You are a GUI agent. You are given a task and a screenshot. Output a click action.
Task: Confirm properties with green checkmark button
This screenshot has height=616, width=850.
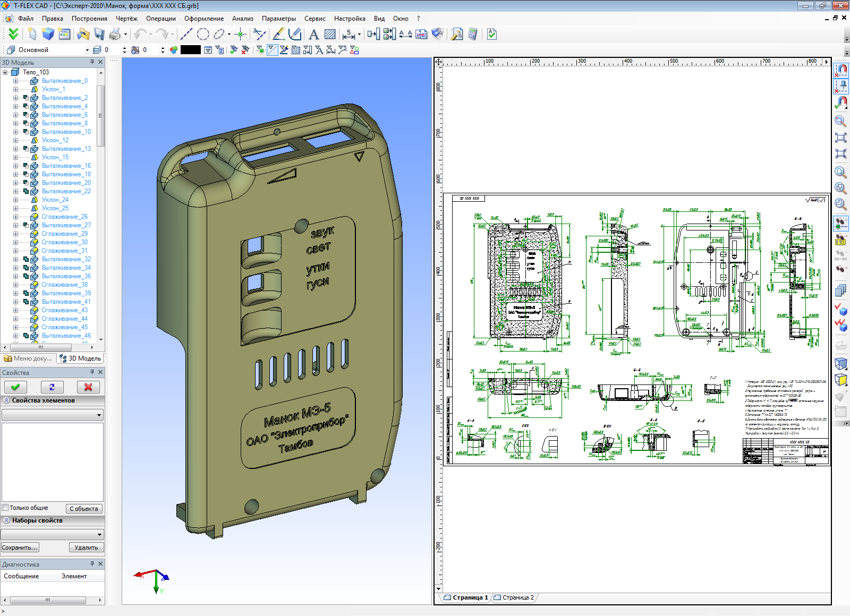15,387
